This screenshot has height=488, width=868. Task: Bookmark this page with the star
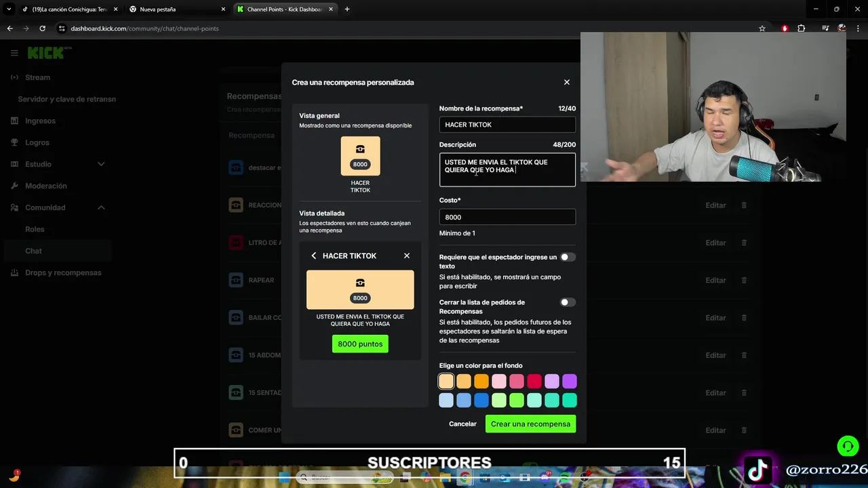tap(762, 28)
